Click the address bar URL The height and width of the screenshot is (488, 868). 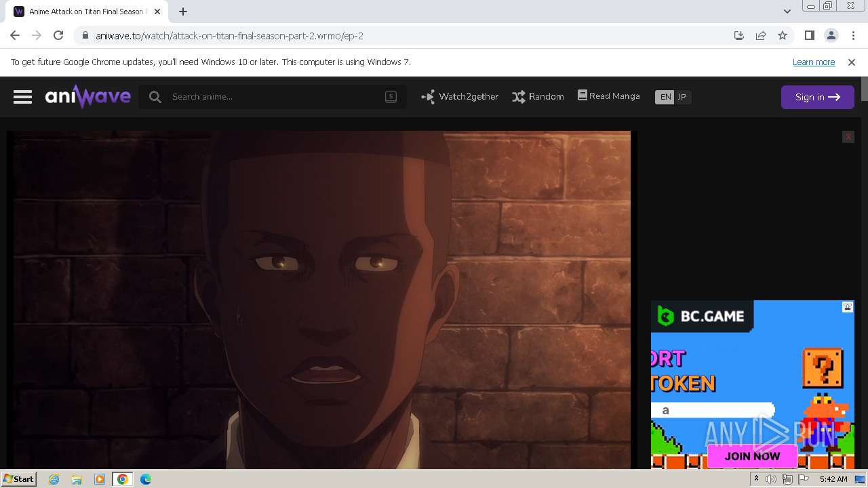click(229, 36)
